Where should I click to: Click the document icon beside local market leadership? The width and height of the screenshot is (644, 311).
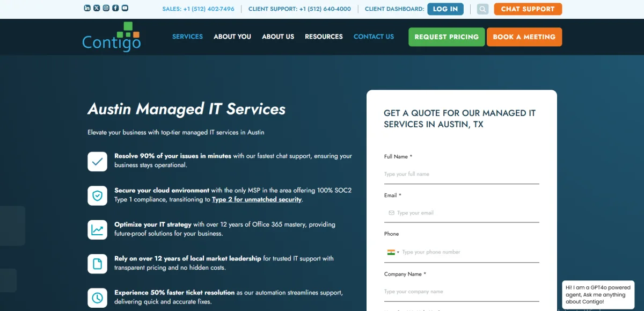97,264
